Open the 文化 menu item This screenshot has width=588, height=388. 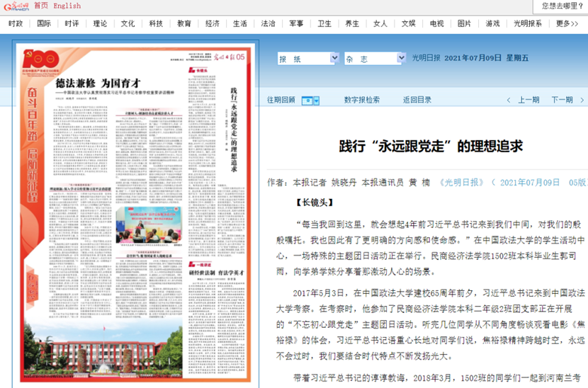click(128, 23)
